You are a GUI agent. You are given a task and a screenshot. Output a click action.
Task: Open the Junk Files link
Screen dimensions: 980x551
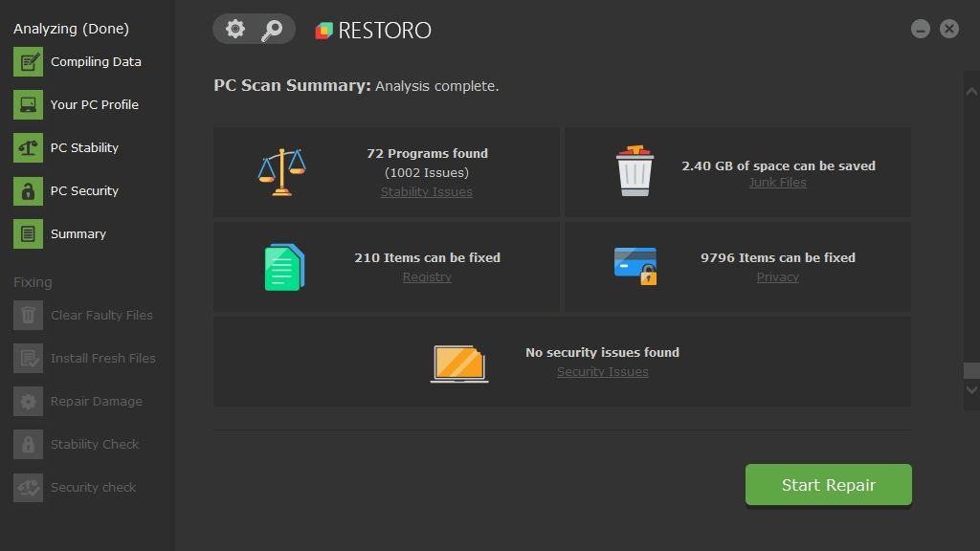(x=777, y=183)
